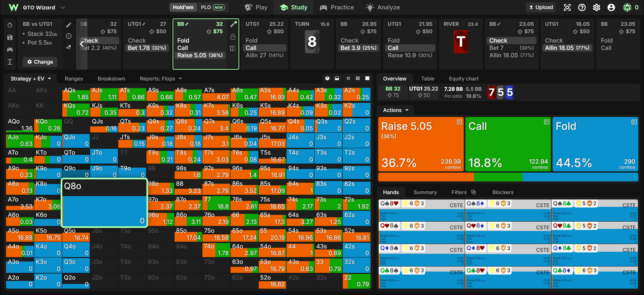Switch to the nine-dot grid matrix view
Viewport: 644px width, 295px height.
[358, 78]
